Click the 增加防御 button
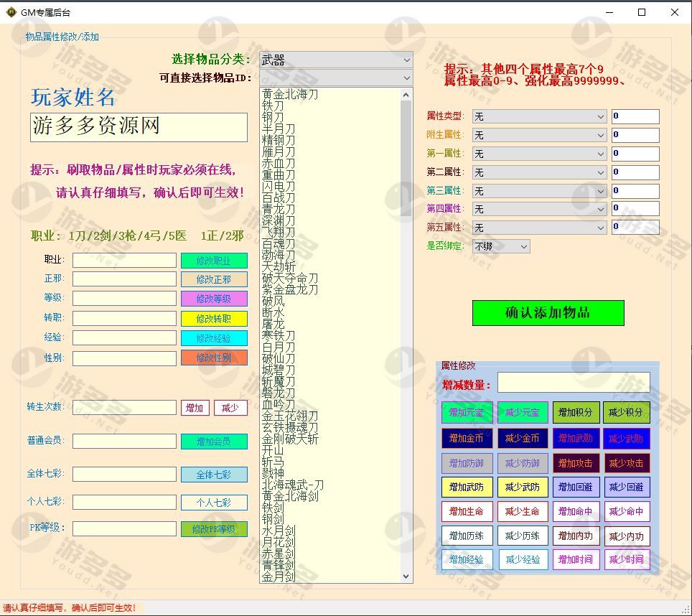 point(467,463)
